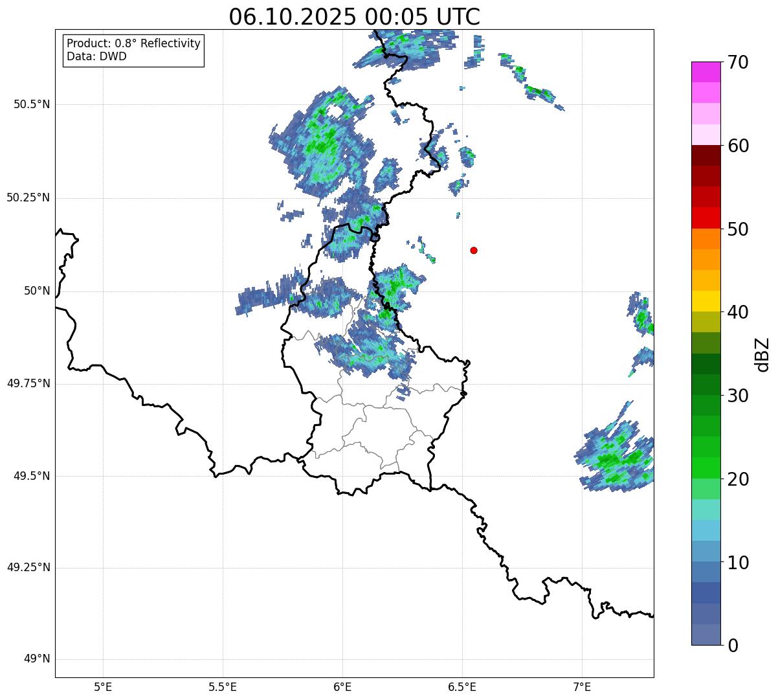This screenshot has width=778, height=700.
Task: Click the red radar site marker dot
Action: coord(474,250)
